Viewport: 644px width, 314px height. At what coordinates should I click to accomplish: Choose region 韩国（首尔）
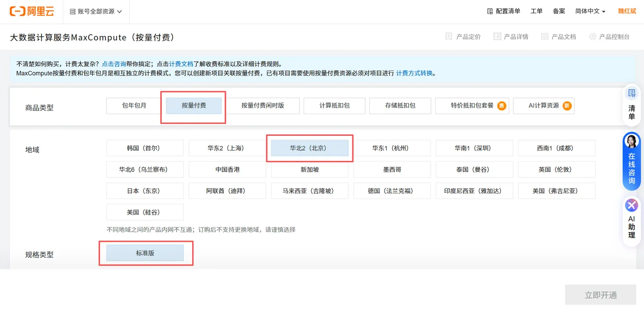point(145,148)
